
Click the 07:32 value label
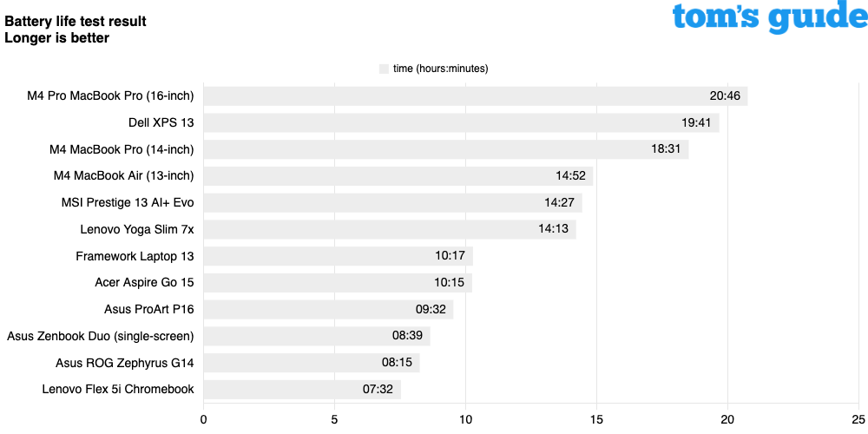click(x=378, y=389)
